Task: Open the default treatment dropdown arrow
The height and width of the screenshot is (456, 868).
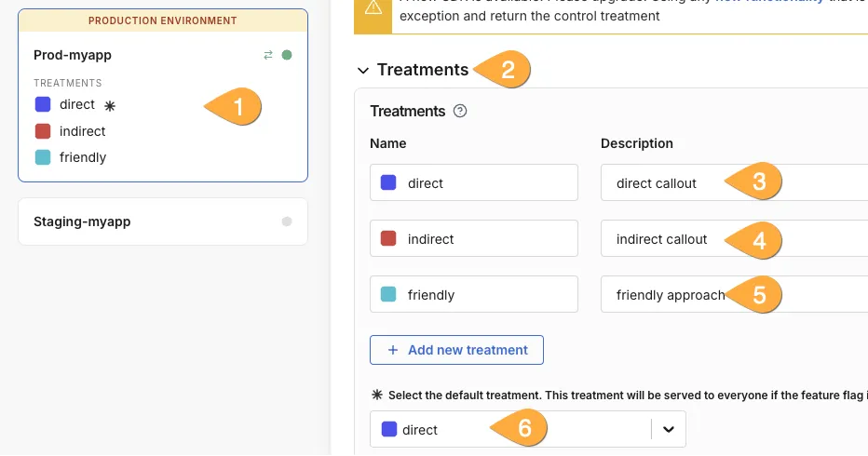Action: (668, 429)
